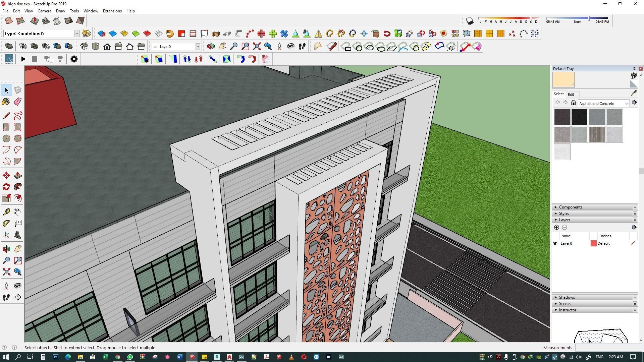Open the Draw menu
The width and height of the screenshot is (644, 362).
click(60, 11)
